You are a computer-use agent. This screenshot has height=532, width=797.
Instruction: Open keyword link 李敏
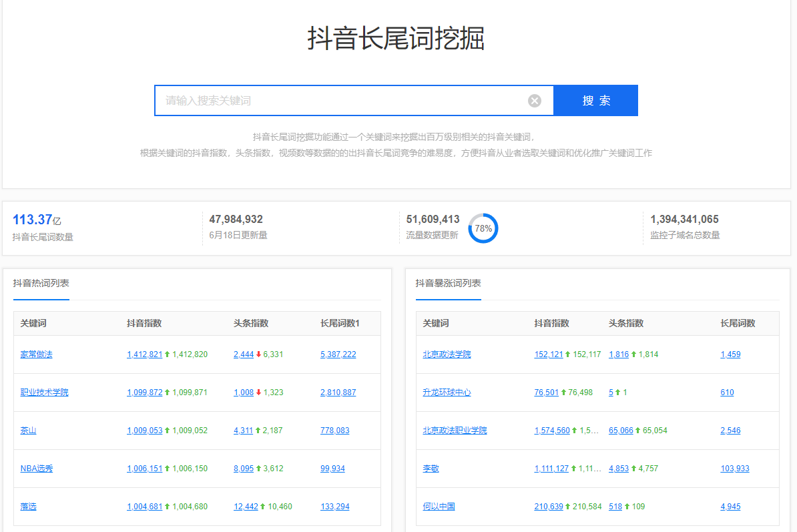click(431, 469)
